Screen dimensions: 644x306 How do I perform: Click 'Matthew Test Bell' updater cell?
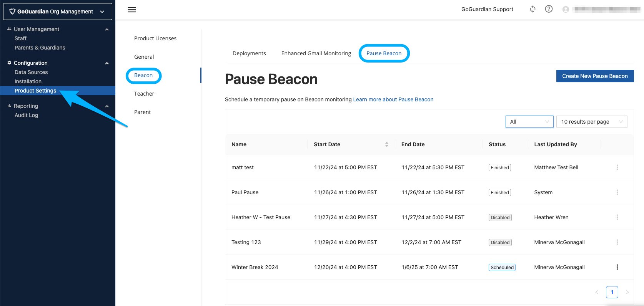pyautogui.click(x=556, y=167)
